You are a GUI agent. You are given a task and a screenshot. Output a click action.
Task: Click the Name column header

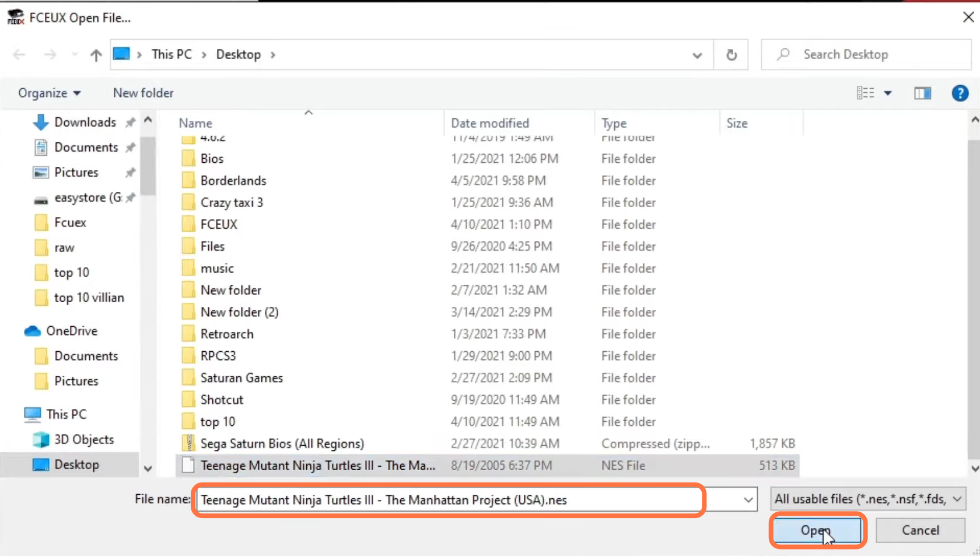click(195, 123)
